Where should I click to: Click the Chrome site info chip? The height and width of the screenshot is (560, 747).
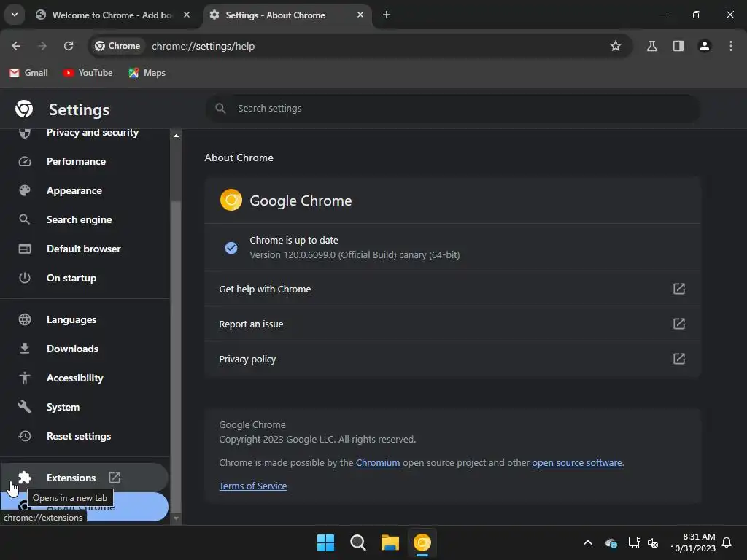(x=117, y=46)
